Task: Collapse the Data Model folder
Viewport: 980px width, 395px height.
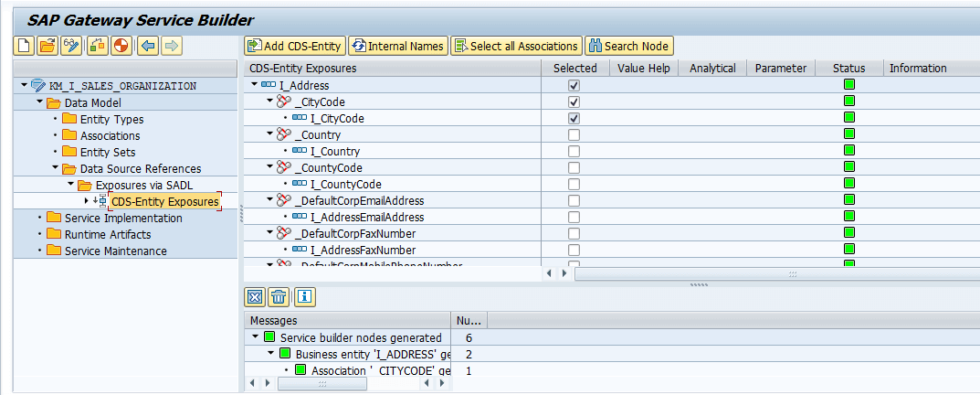Action: click(x=39, y=102)
